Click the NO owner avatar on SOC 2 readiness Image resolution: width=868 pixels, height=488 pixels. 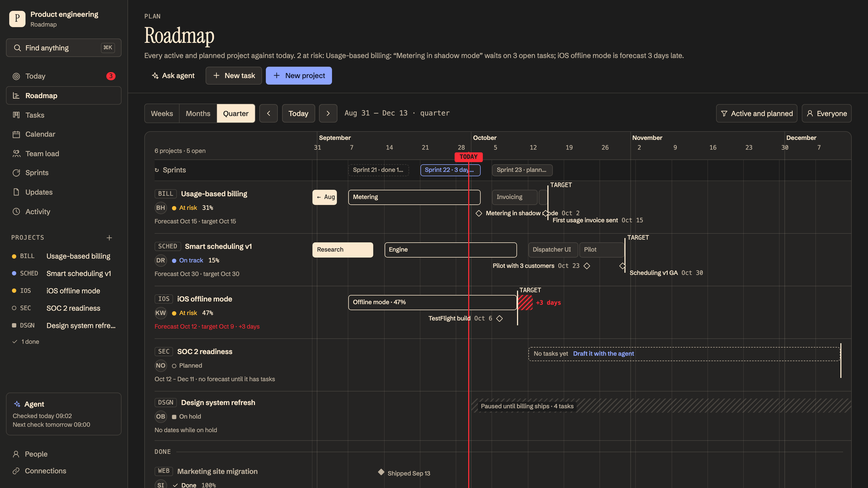161,365
